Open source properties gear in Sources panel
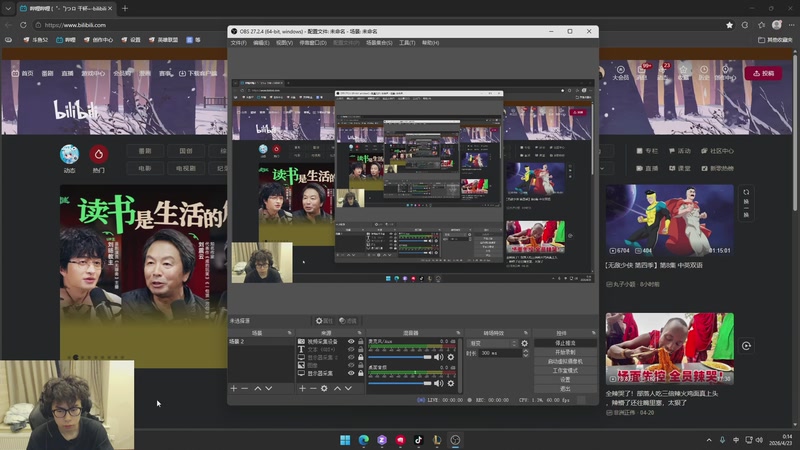The image size is (800, 450). click(x=324, y=388)
